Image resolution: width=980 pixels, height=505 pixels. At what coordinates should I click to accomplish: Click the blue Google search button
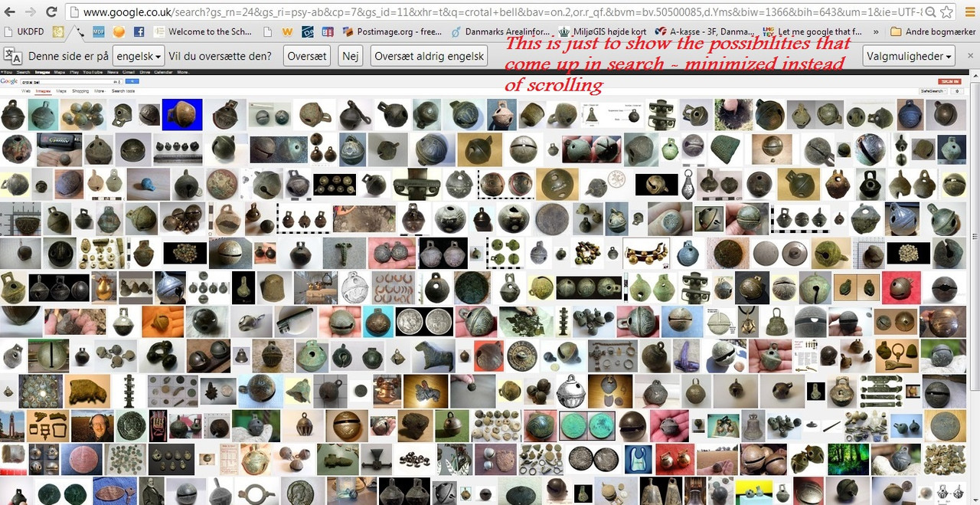pos(132,81)
